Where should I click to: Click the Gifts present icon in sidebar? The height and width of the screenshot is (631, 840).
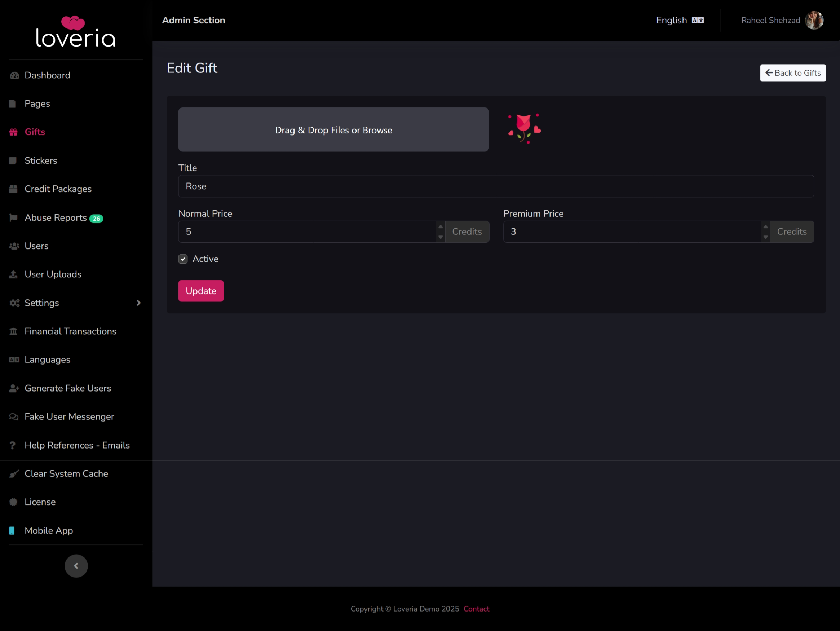[x=14, y=132]
